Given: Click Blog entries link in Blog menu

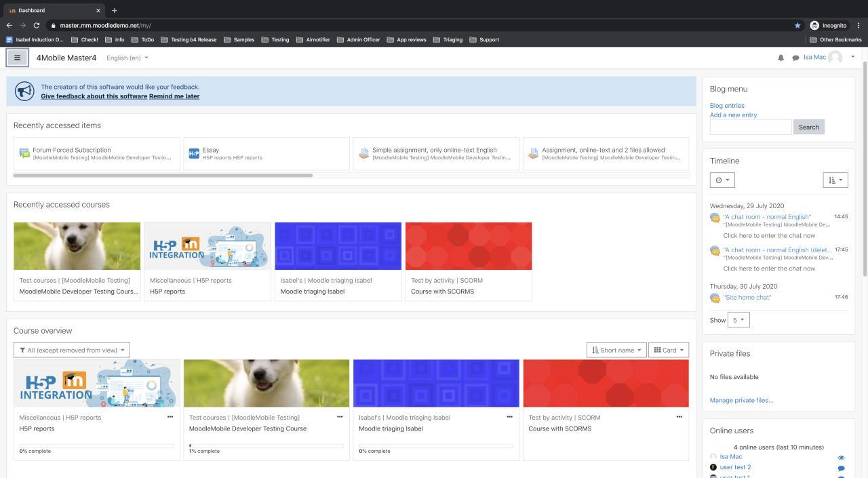Looking at the screenshot, I should (727, 106).
